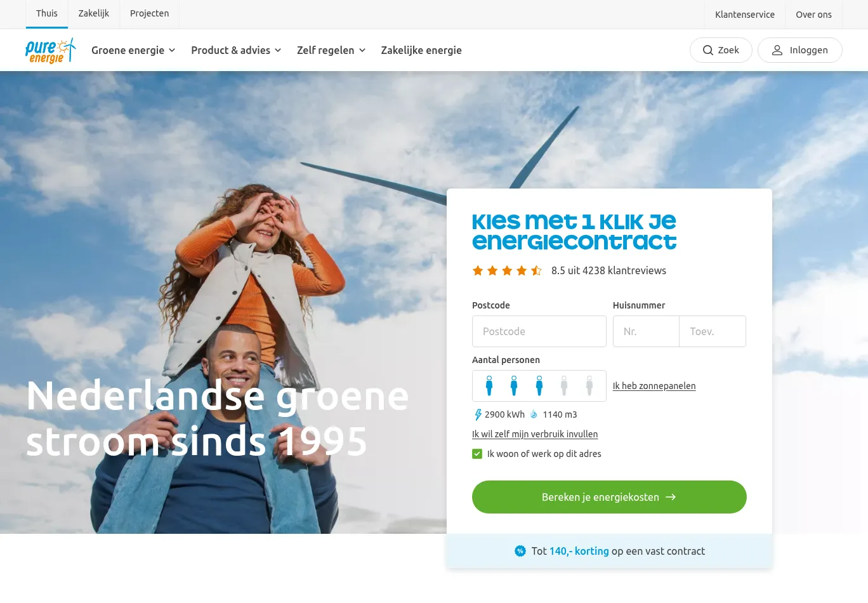Click the magnifier search icon
This screenshot has height=603, width=868.
pyautogui.click(x=708, y=50)
